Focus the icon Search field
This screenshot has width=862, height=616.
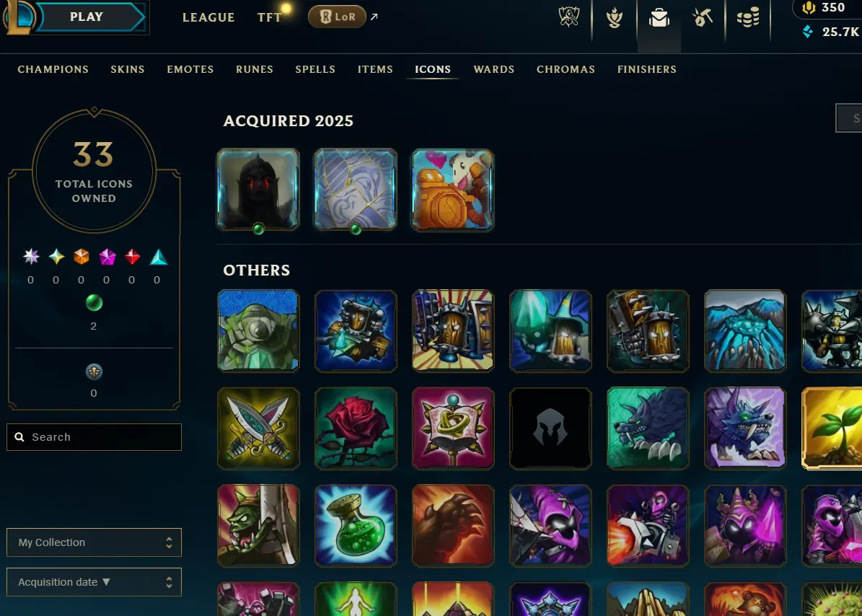pyautogui.click(x=94, y=437)
